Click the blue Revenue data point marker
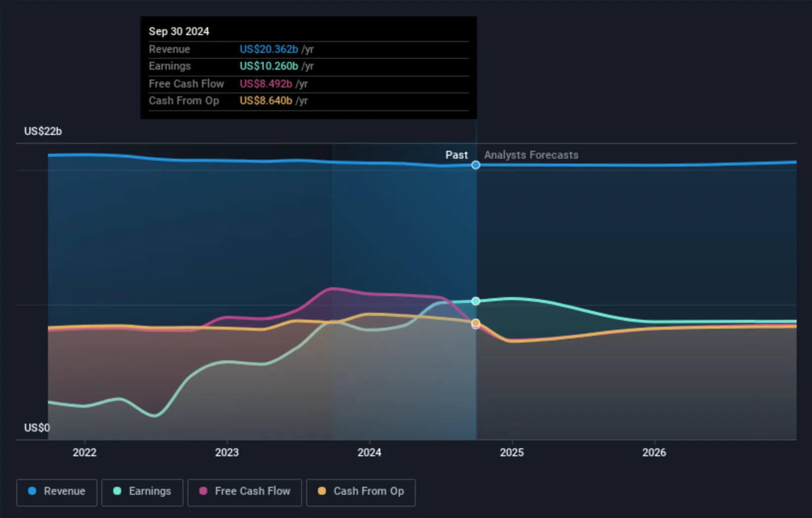The image size is (812, 518). pos(475,165)
